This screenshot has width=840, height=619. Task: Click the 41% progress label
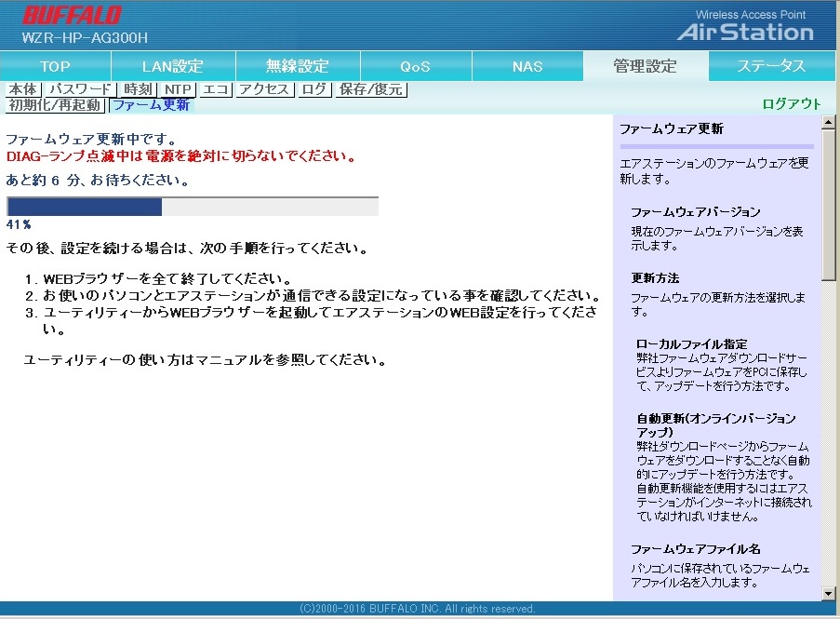(x=19, y=224)
